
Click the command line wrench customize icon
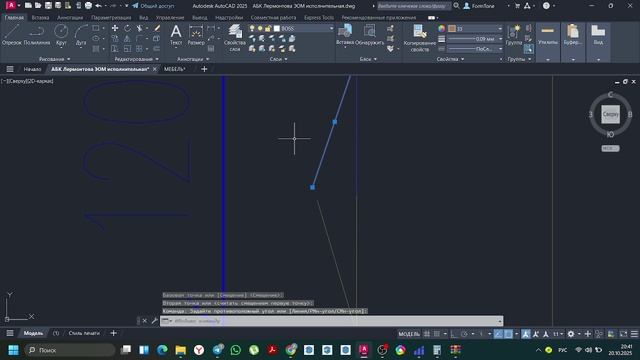pos(154,321)
